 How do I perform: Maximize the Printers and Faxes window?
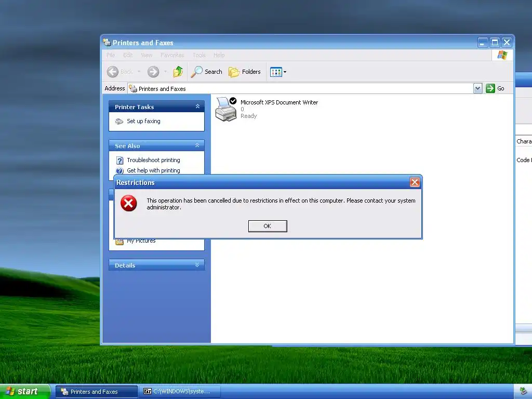pos(495,43)
